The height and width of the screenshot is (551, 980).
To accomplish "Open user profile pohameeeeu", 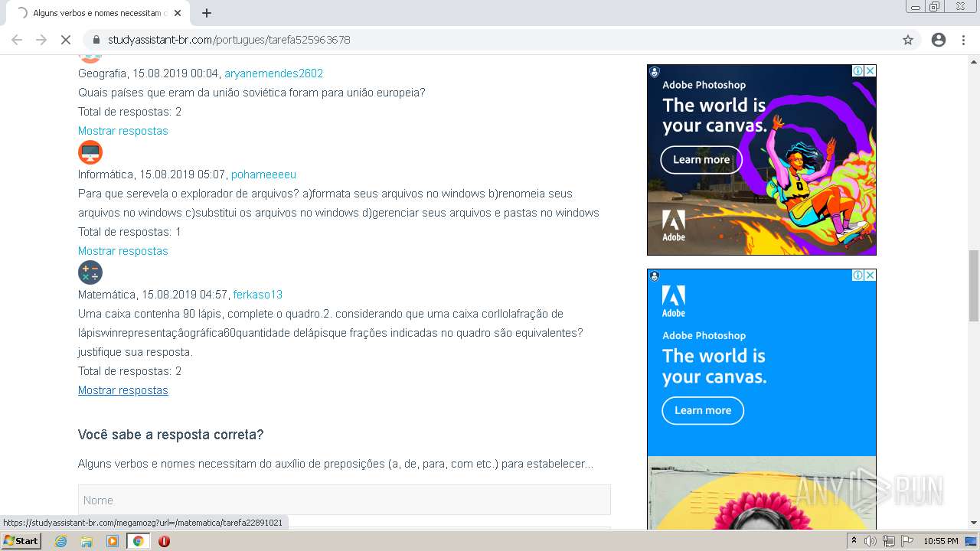I will pyautogui.click(x=263, y=174).
